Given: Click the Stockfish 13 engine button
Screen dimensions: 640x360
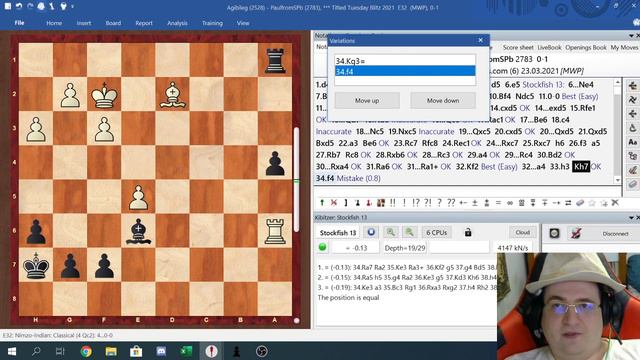Looking at the screenshot, I should [338, 233].
